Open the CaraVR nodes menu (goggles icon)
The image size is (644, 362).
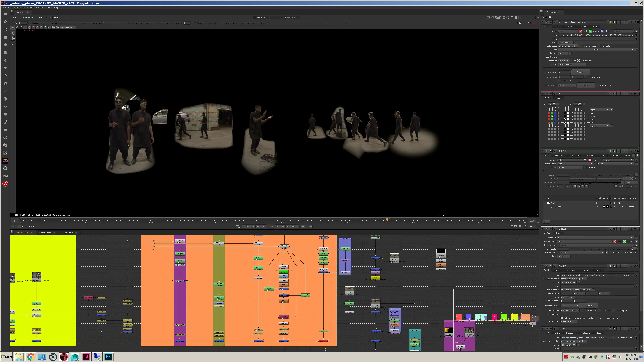click(5, 161)
